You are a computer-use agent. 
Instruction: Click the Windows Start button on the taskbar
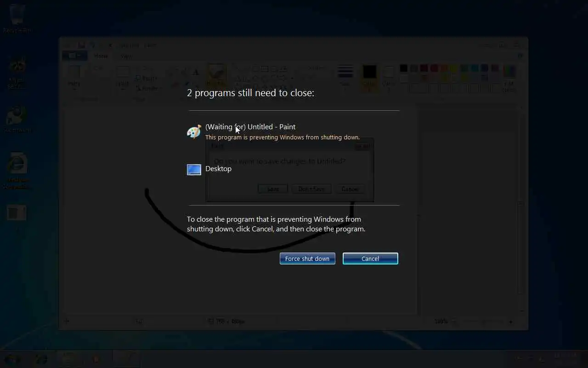[x=12, y=359]
